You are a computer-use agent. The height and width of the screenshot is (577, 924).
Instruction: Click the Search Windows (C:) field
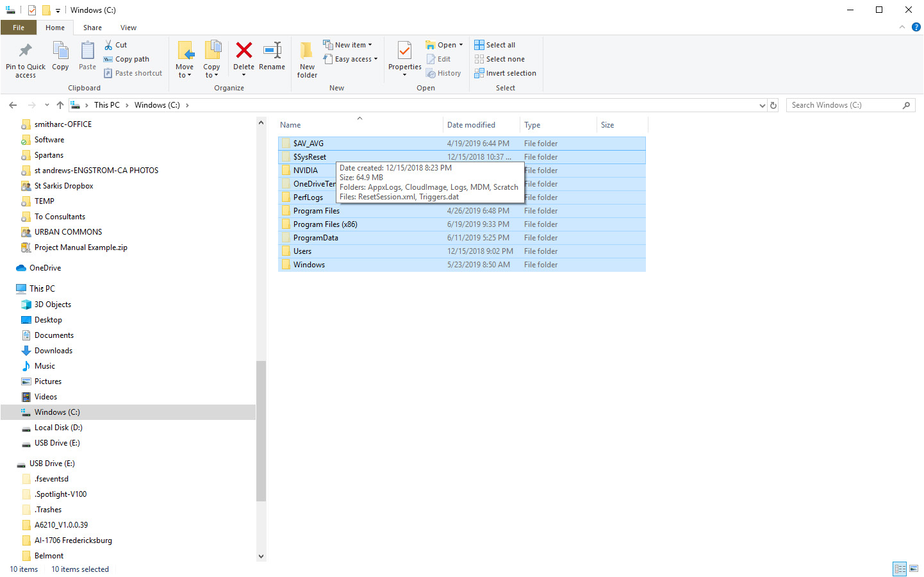(850, 105)
